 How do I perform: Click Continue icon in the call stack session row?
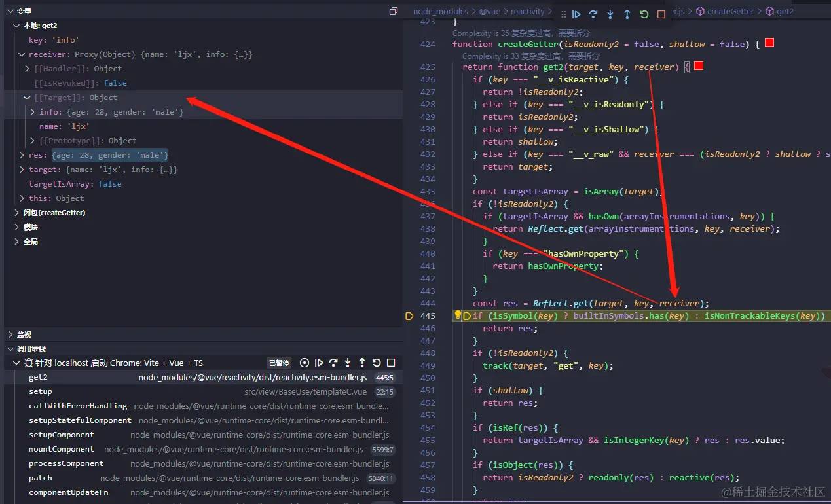pos(319,363)
